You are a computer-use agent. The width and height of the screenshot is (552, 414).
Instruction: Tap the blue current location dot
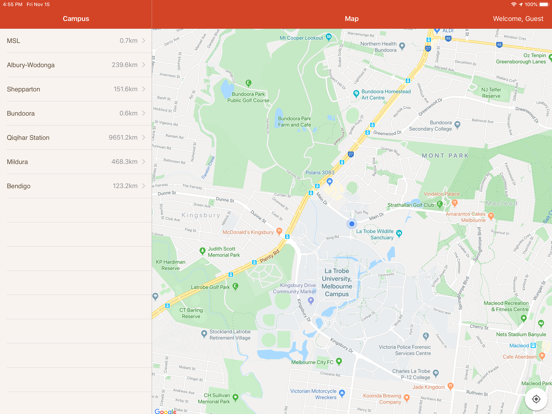pos(351,224)
